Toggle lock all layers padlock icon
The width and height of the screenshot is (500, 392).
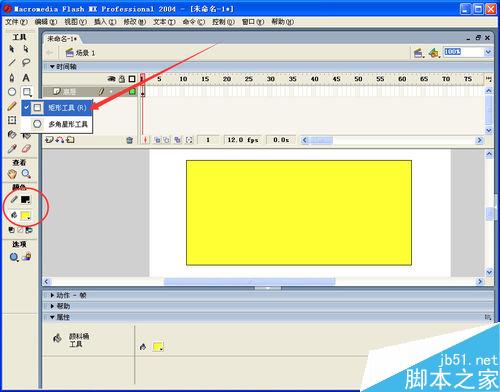click(122, 79)
